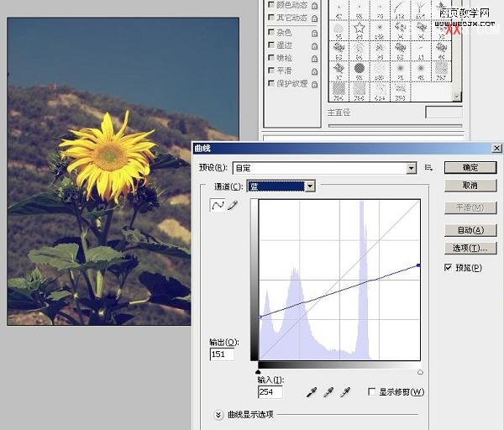Click the black point input slider triangle
Viewport: 504px width, 430px height.
258,372
